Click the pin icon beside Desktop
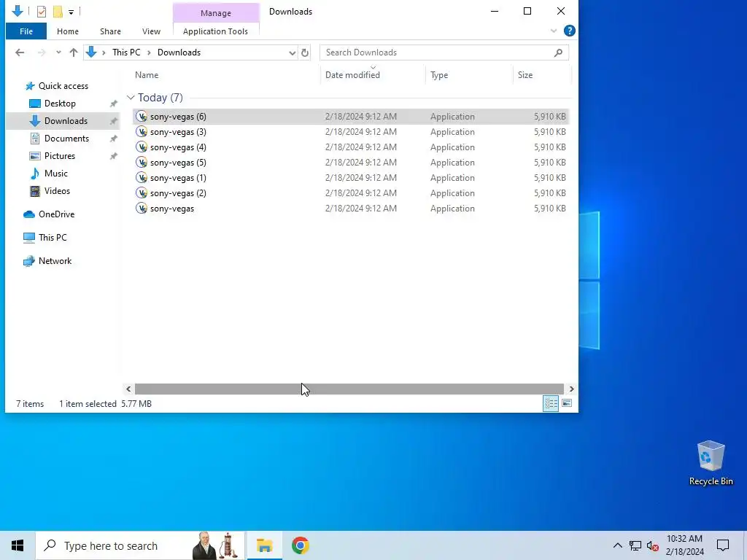The image size is (747, 560). pos(113,104)
